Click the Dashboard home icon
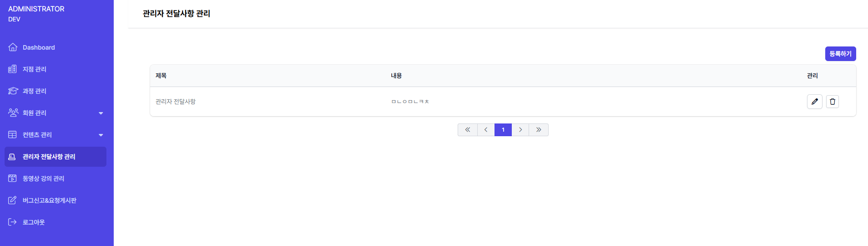The height and width of the screenshot is (246, 868). (13, 47)
